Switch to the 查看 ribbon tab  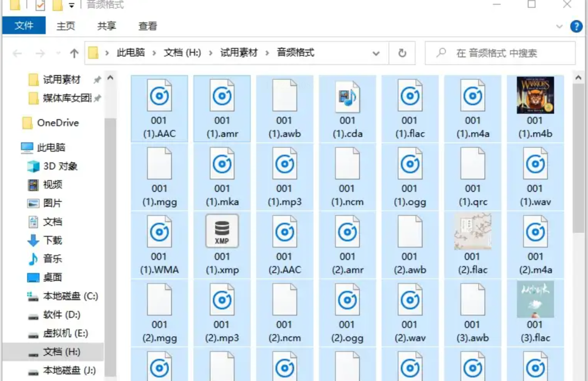(148, 26)
